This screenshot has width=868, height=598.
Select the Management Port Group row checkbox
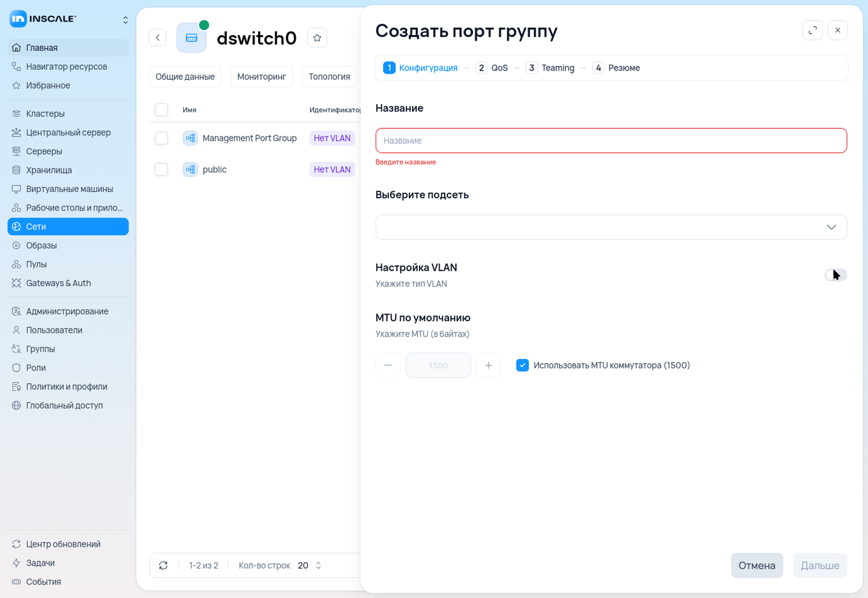161,138
